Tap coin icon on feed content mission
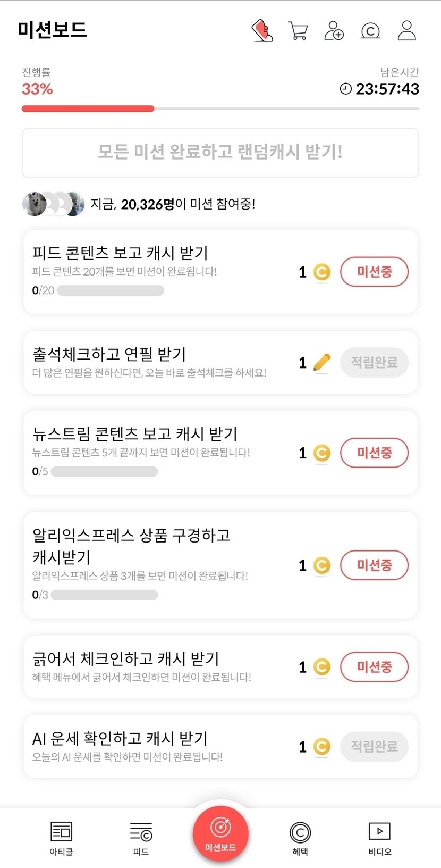The image size is (441, 868). click(321, 272)
